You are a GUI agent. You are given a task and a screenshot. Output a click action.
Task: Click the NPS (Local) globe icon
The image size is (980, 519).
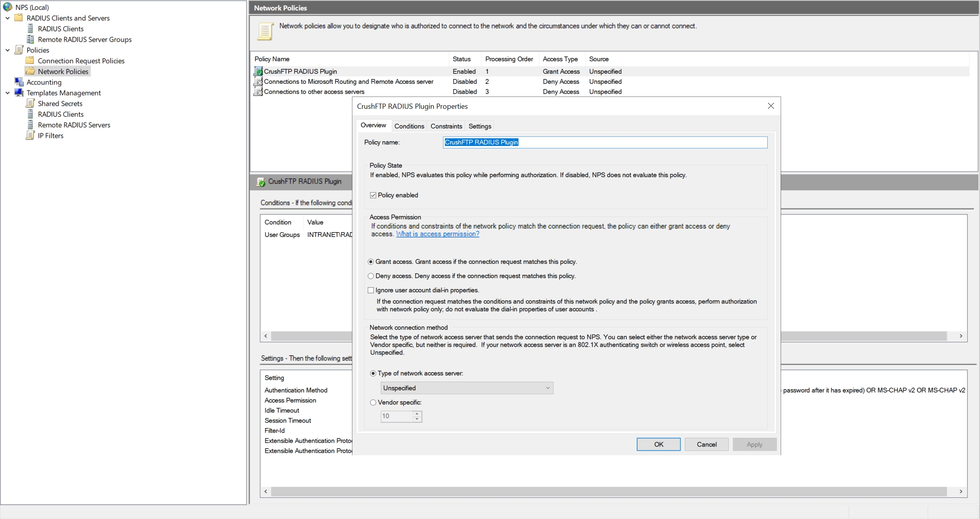pos(8,7)
